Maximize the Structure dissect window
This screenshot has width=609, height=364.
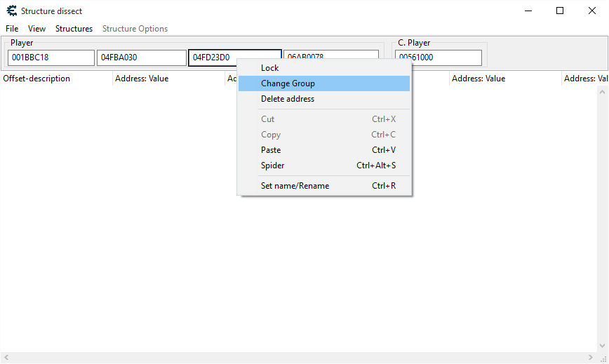pyautogui.click(x=559, y=11)
